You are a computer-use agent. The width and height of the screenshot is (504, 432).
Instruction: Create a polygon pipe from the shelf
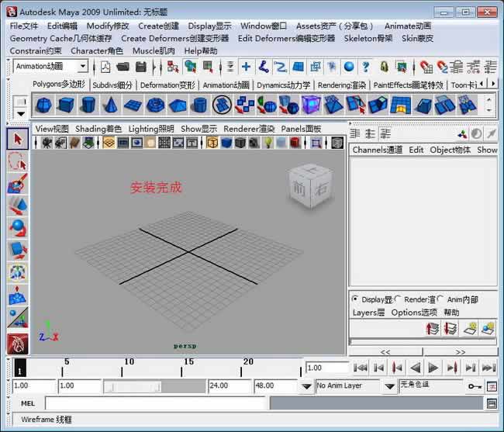(199, 105)
